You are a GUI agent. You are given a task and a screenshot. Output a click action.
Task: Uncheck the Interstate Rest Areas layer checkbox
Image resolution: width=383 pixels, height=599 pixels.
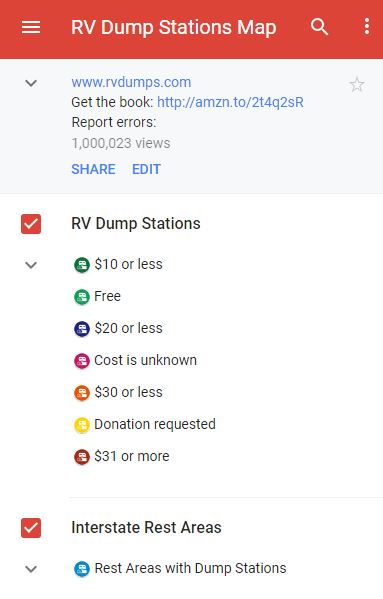point(31,528)
